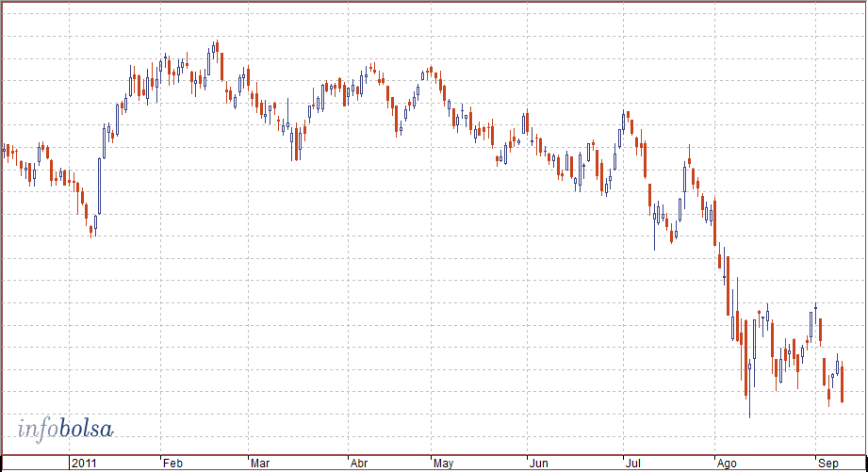Click the Abr month label
Viewport: 868px width, 472px height.
pos(359,464)
